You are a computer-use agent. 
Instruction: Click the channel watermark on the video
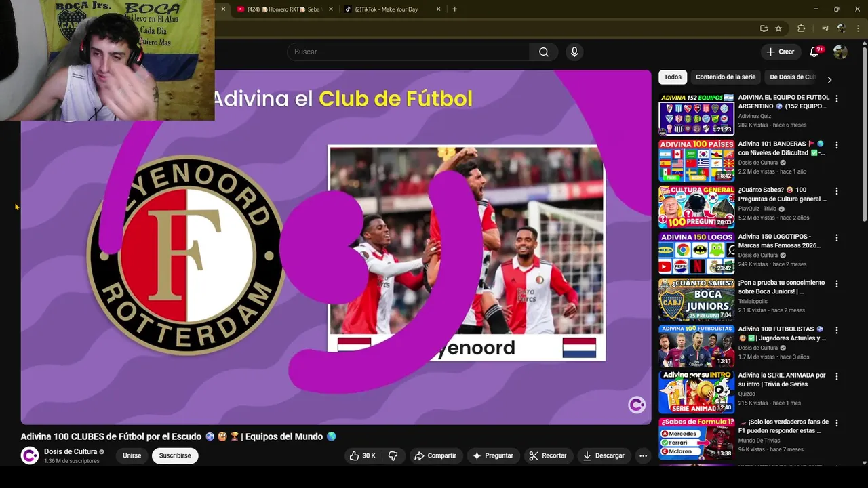pyautogui.click(x=636, y=405)
